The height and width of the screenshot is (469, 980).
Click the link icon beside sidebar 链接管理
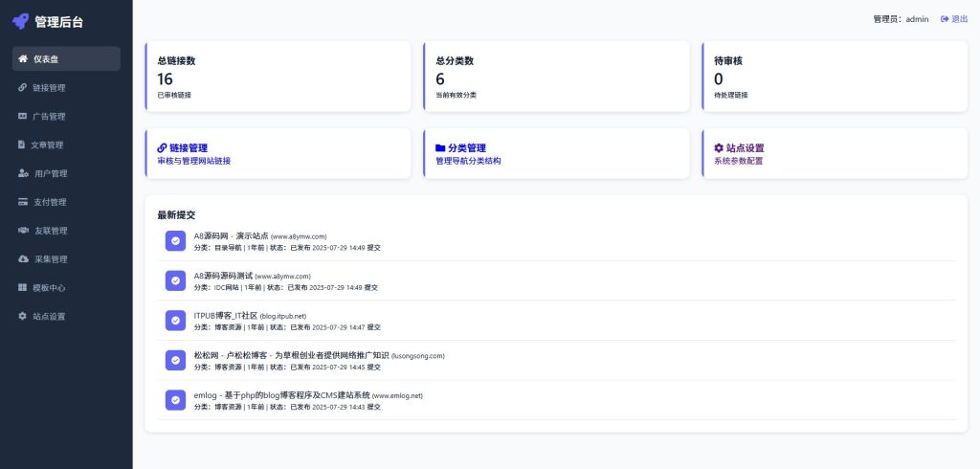[23, 87]
